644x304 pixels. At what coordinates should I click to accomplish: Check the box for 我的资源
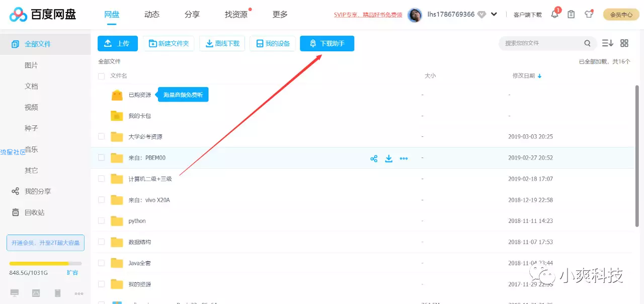tap(102, 284)
